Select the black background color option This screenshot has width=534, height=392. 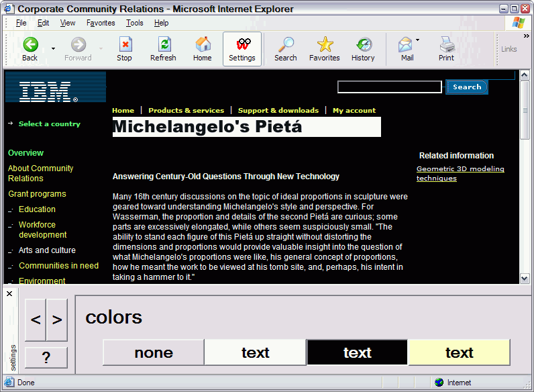pos(357,352)
